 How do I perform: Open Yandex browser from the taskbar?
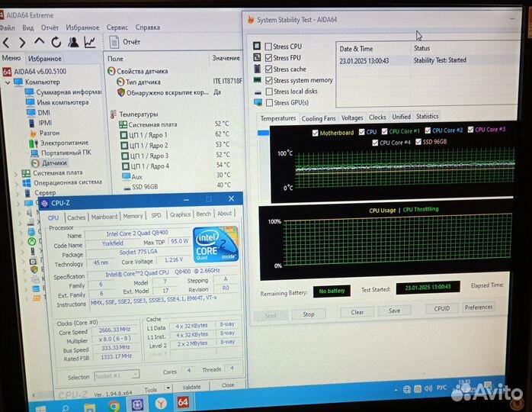click(x=161, y=403)
